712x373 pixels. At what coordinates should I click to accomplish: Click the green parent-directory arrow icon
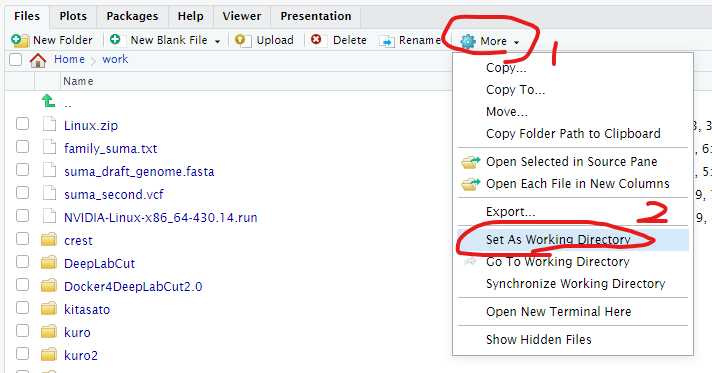[x=48, y=100]
